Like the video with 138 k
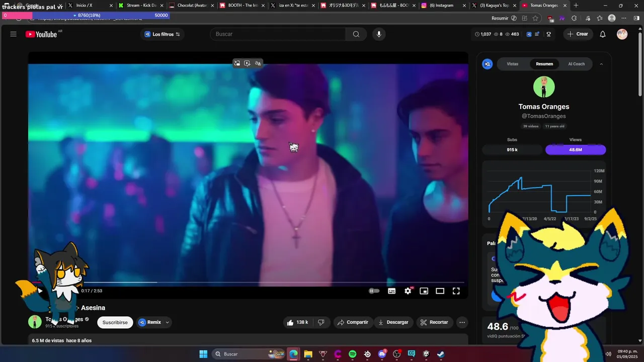The width and height of the screenshot is (644, 362). coord(297,322)
